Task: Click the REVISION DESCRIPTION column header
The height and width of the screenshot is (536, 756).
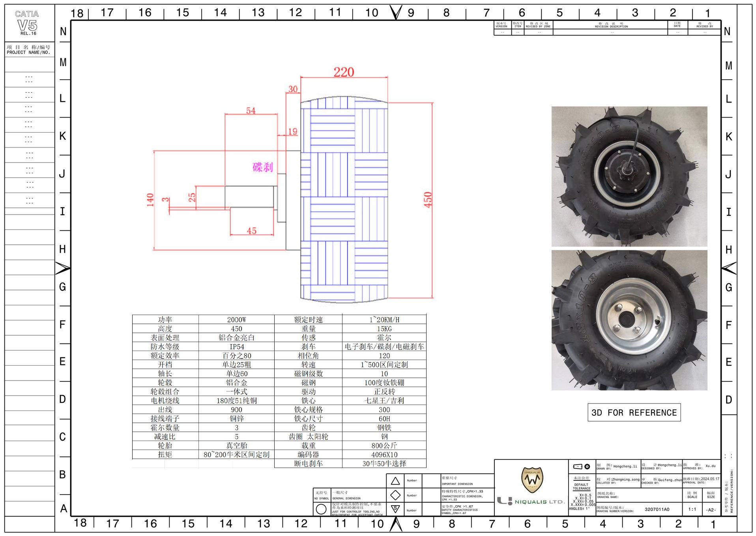Action: pyautogui.click(x=611, y=25)
